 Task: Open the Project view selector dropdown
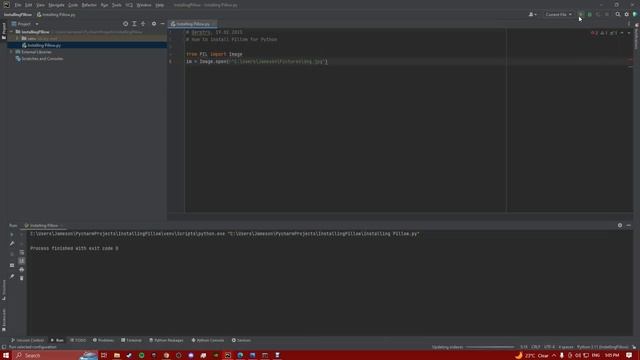point(25,24)
